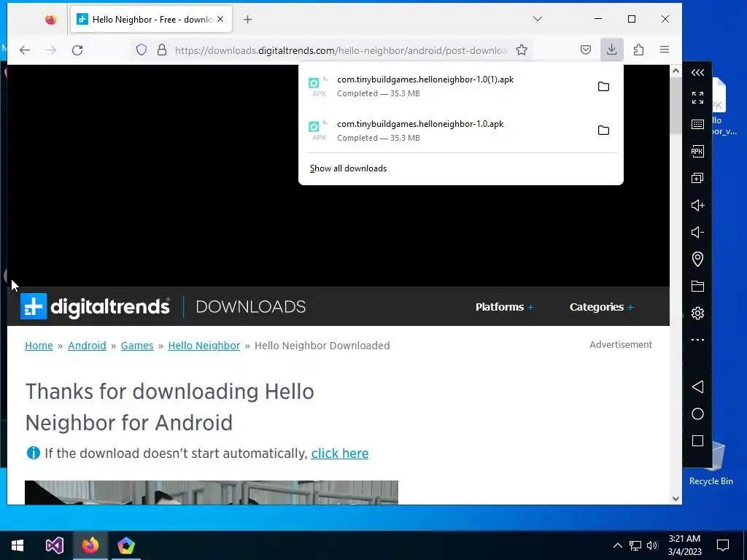The image size is (747, 560).
Task: Switch to Firefox in taskbar
Action: pos(90,545)
